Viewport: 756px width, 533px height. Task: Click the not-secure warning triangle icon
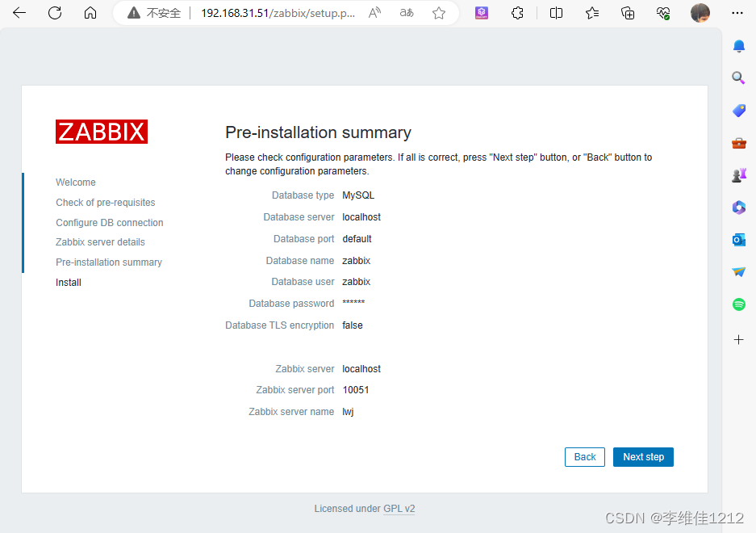point(134,13)
